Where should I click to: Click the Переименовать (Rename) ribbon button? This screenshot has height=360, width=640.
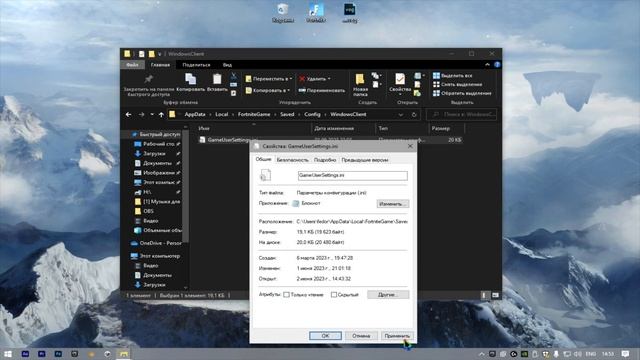(322, 90)
